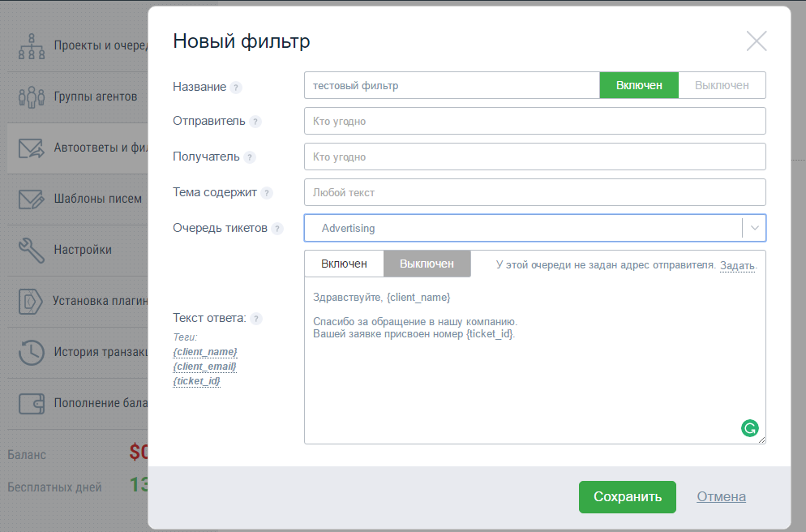This screenshot has width=806, height=532.
Task: Click the Установка плагина sidebar icon
Action: (x=31, y=301)
